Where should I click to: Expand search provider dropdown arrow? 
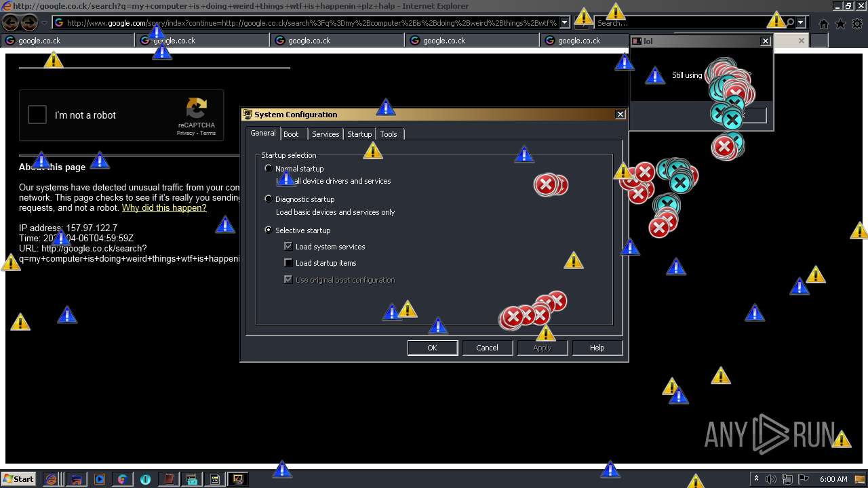coord(801,23)
